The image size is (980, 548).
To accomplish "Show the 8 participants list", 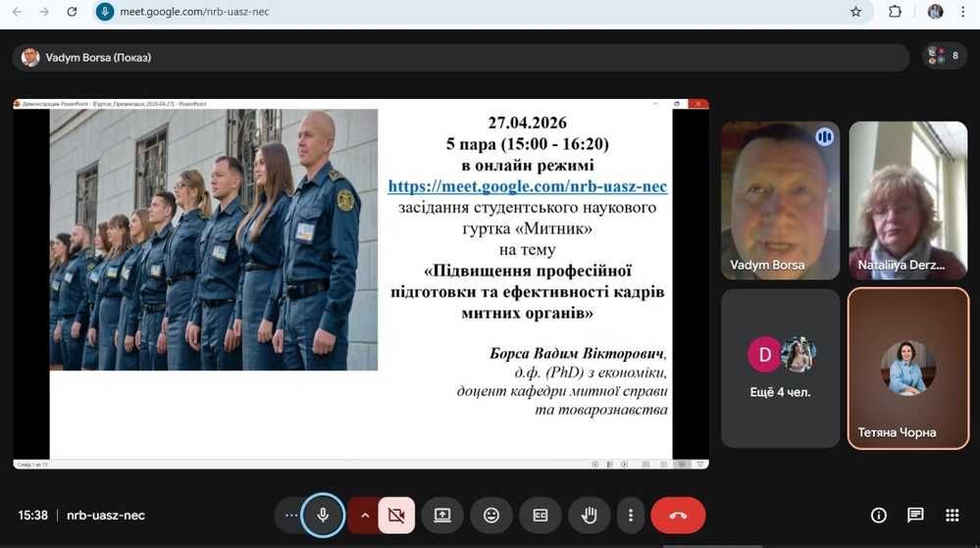I will [x=945, y=56].
